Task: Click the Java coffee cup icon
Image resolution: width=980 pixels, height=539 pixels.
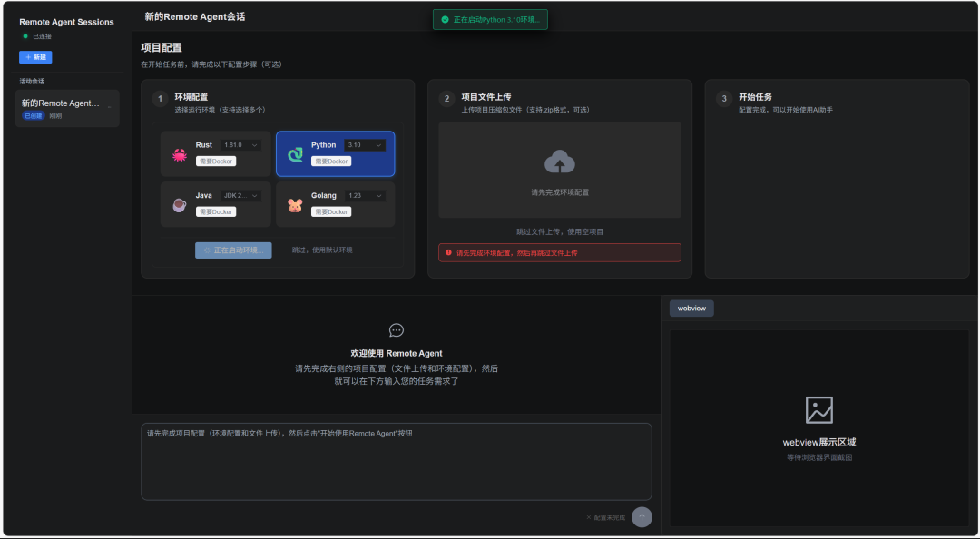Action: pos(180,205)
